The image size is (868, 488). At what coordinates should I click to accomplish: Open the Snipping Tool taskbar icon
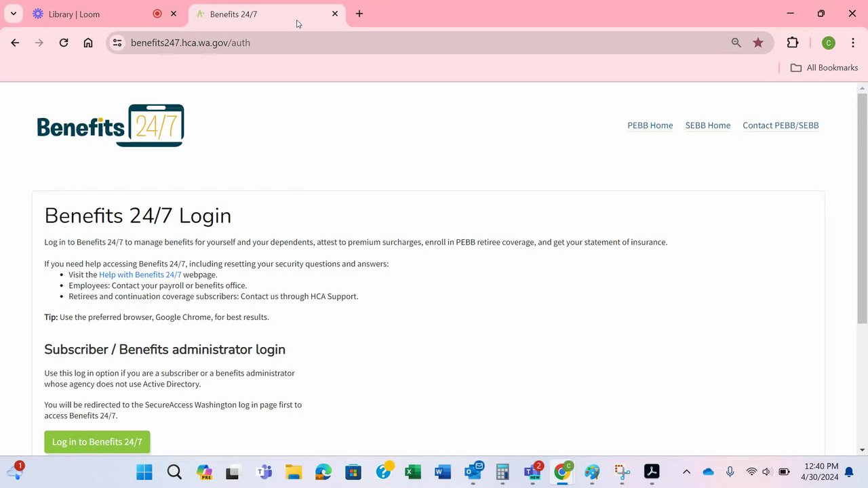[x=622, y=472]
